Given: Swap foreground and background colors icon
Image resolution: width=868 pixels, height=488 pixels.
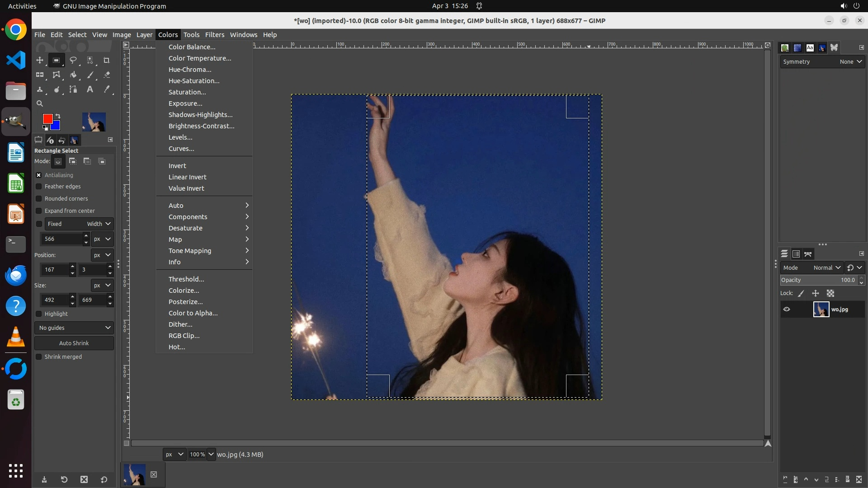Looking at the screenshot, I should pyautogui.click(x=58, y=116).
